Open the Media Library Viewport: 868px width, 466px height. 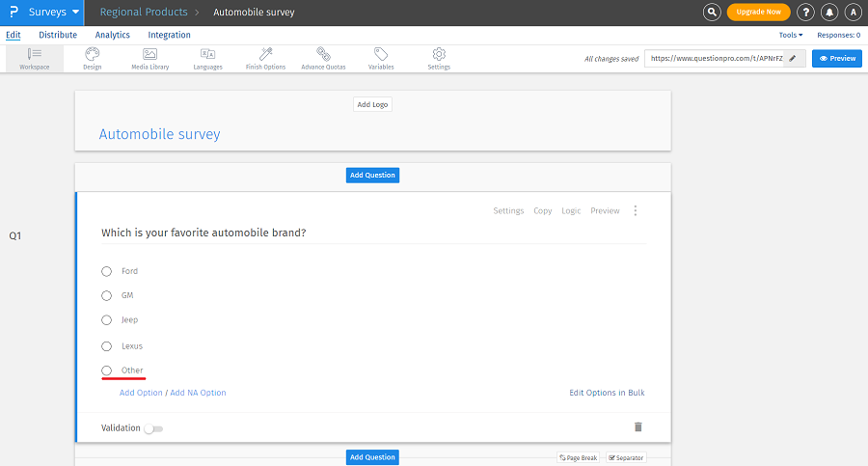[149, 58]
